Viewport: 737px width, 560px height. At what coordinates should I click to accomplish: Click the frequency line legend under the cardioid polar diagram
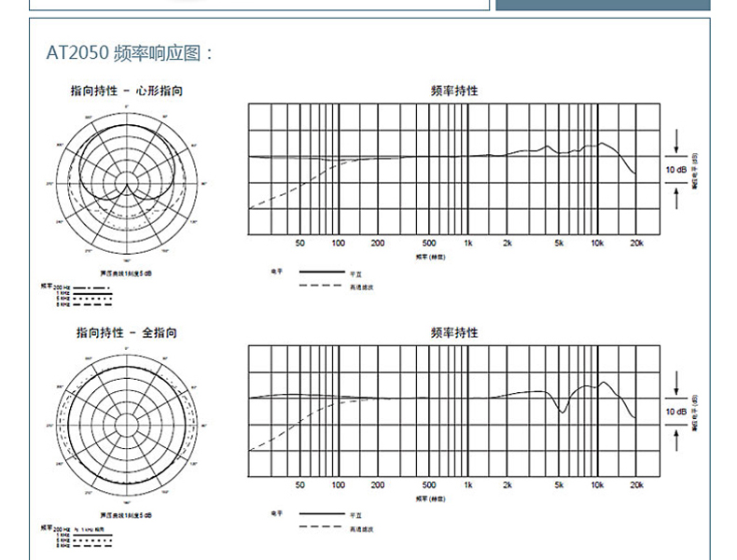[77, 295]
